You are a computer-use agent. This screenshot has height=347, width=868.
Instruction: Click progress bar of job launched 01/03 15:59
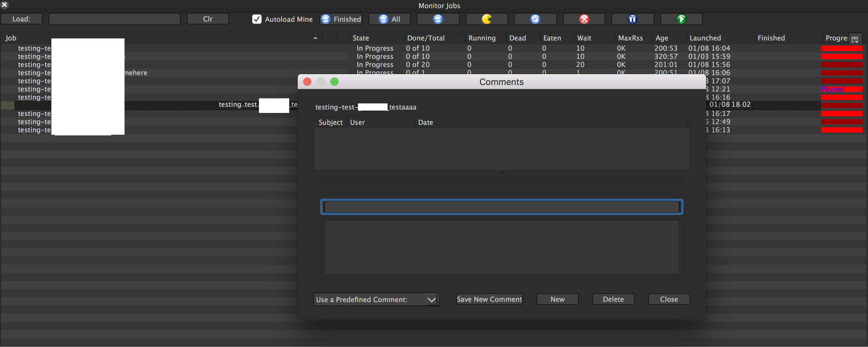click(x=841, y=56)
